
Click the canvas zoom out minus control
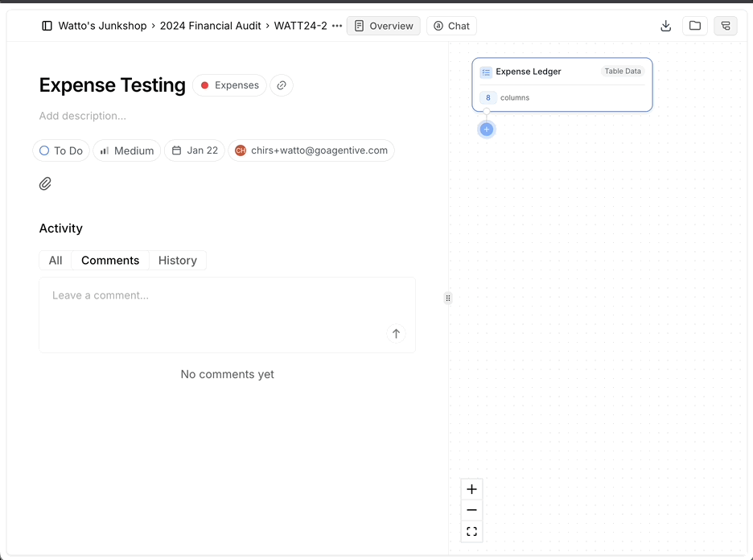click(471, 509)
